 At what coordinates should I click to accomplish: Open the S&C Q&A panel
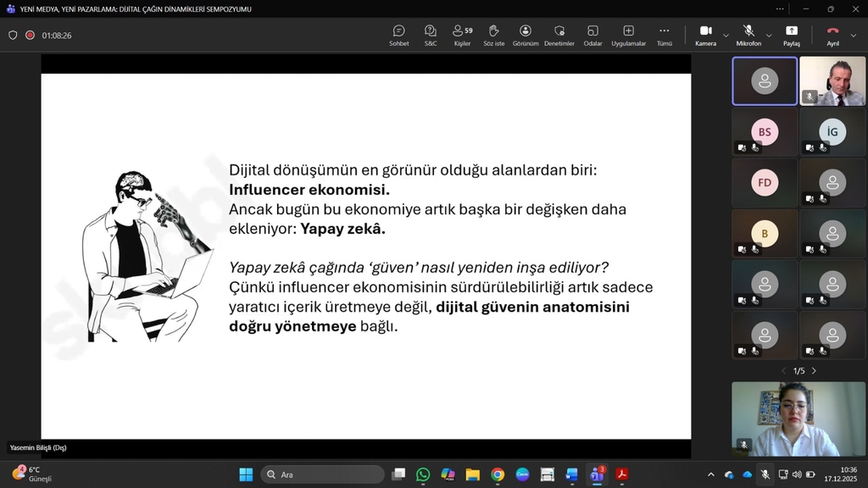431,35
